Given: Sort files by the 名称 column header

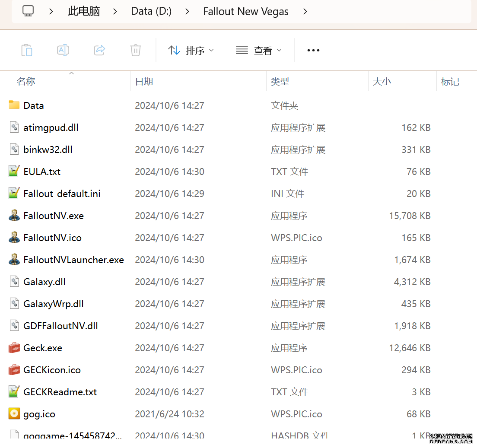Looking at the screenshot, I should tap(26, 82).
